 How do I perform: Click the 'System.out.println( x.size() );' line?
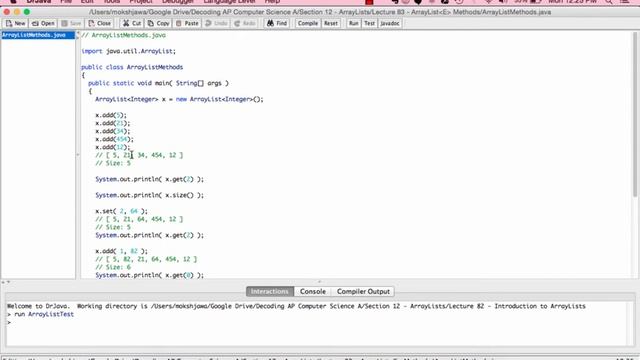149,195
